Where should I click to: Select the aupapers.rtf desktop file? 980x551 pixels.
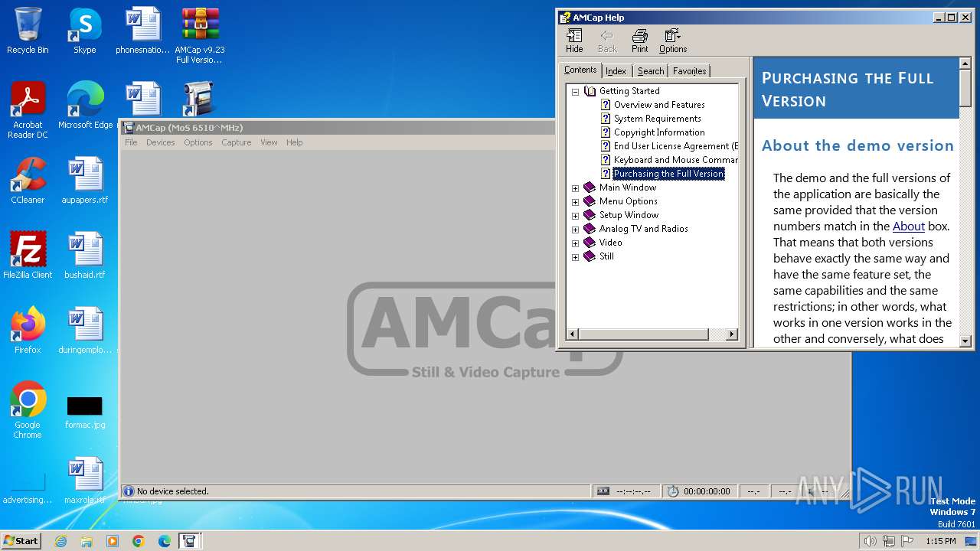coord(84,180)
